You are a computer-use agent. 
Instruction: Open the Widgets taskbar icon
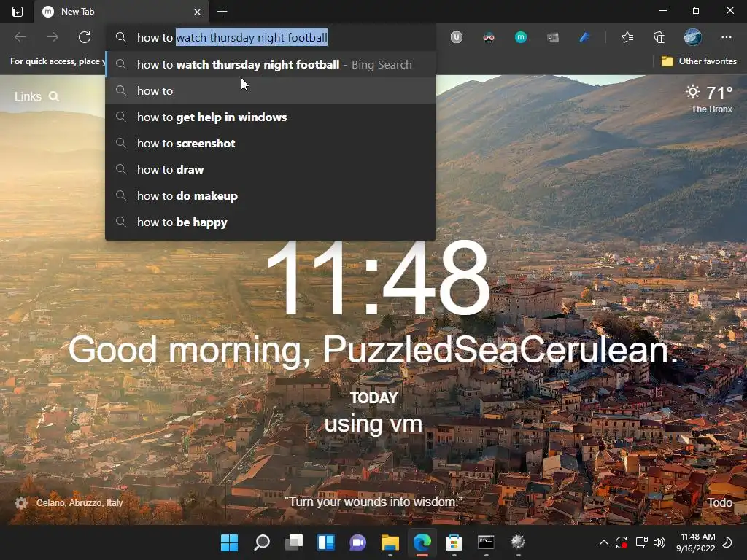[x=326, y=542]
